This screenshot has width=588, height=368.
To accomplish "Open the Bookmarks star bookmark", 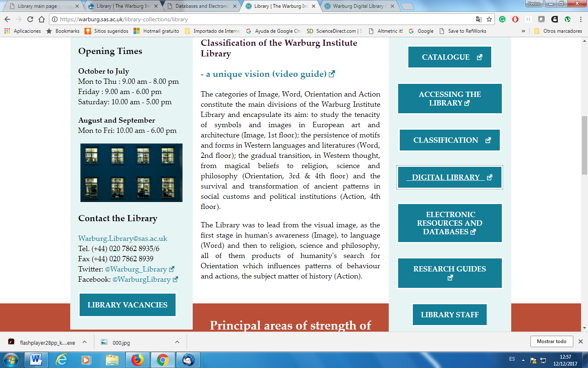I will (63, 31).
